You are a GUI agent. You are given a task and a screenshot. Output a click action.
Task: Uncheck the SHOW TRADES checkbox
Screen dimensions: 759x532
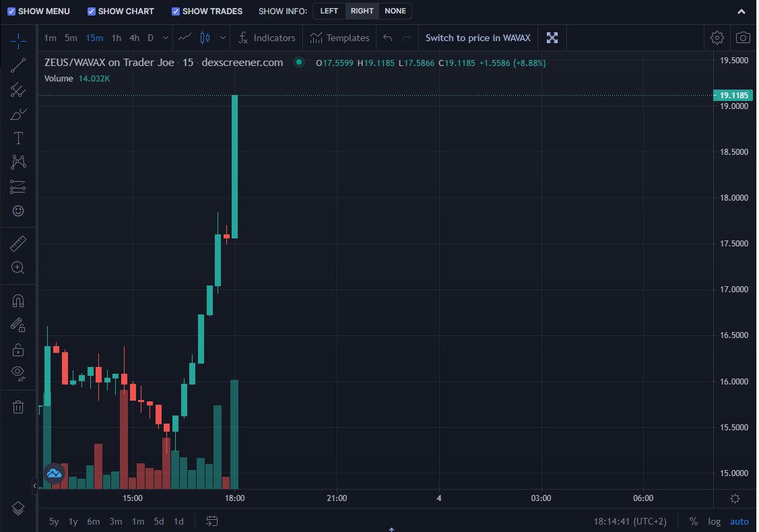click(x=176, y=11)
